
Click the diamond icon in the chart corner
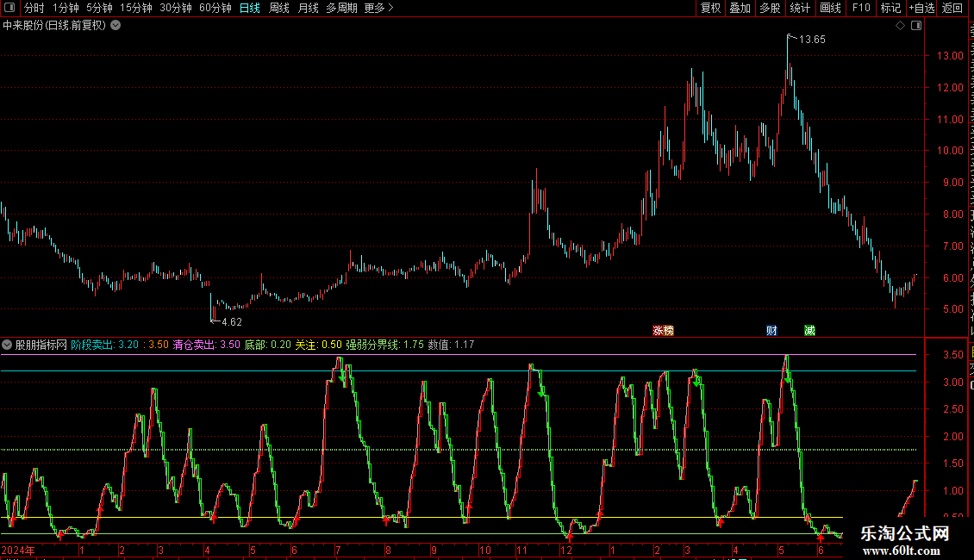(900, 26)
